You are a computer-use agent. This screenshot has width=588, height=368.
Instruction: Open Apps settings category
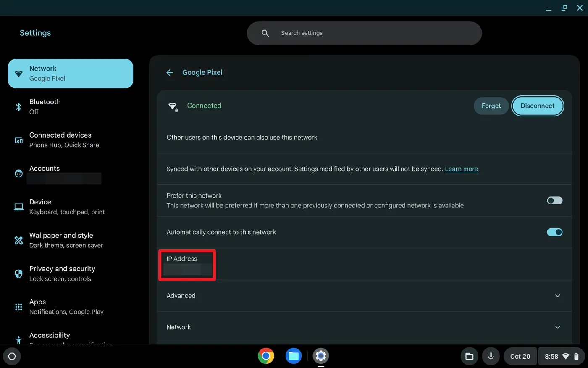pos(71,307)
